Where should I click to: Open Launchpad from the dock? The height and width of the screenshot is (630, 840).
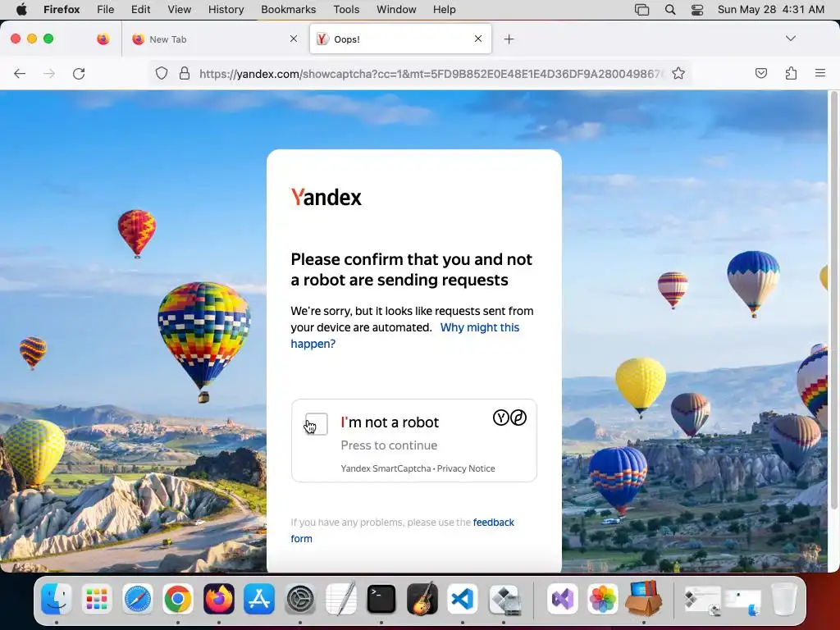pyautogui.click(x=97, y=598)
